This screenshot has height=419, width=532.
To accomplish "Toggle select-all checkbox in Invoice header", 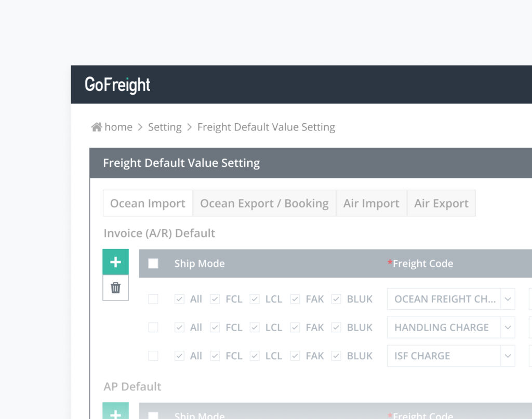I will (x=153, y=264).
